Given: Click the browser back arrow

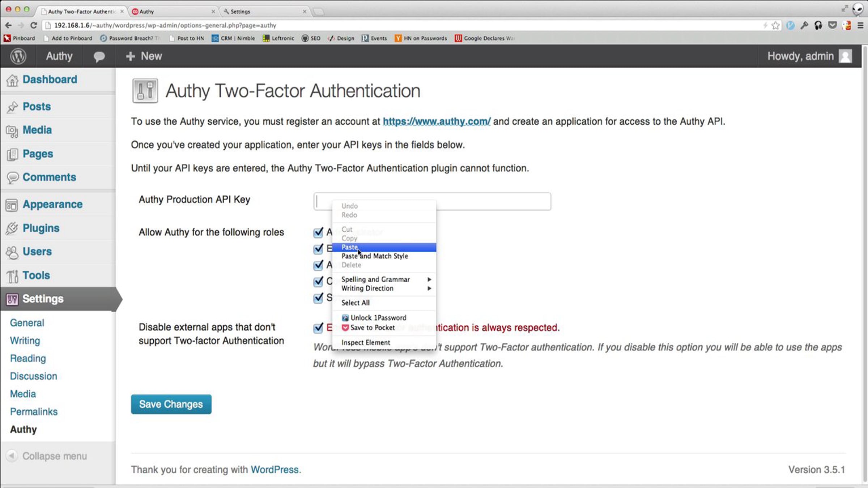Looking at the screenshot, I should tap(8, 25).
